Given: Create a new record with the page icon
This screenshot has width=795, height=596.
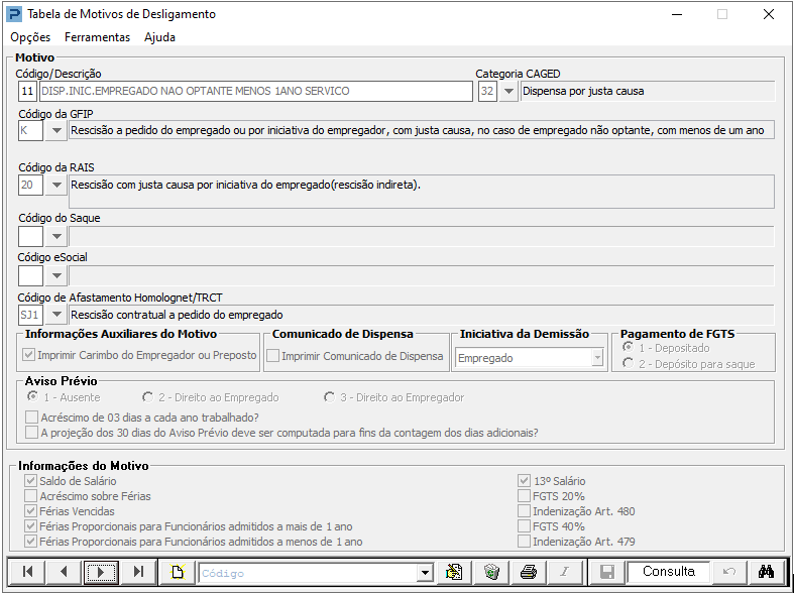Looking at the screenshot, I should click(177, 572).
